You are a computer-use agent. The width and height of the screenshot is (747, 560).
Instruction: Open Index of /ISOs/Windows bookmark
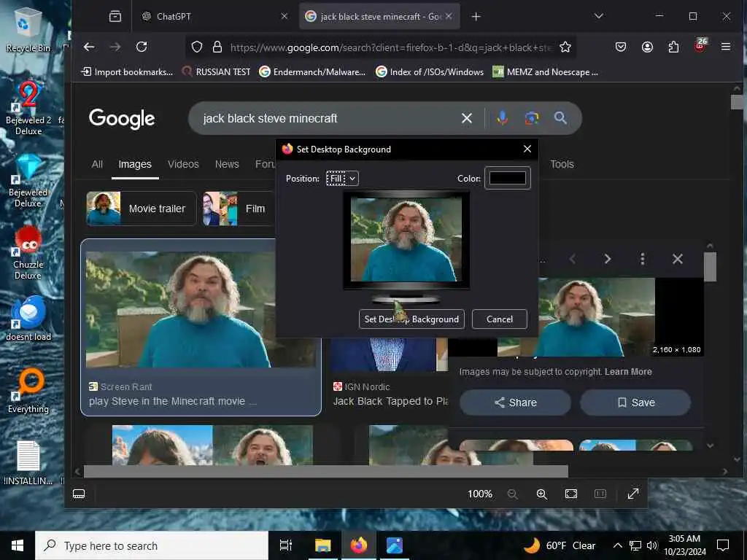point(430,72)
